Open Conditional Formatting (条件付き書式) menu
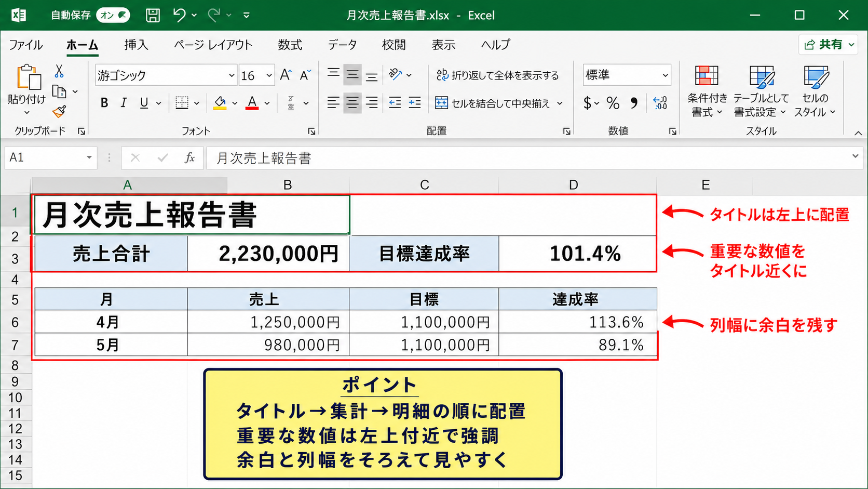This screenshot has height=489, width=868. (x=707, y=91)
